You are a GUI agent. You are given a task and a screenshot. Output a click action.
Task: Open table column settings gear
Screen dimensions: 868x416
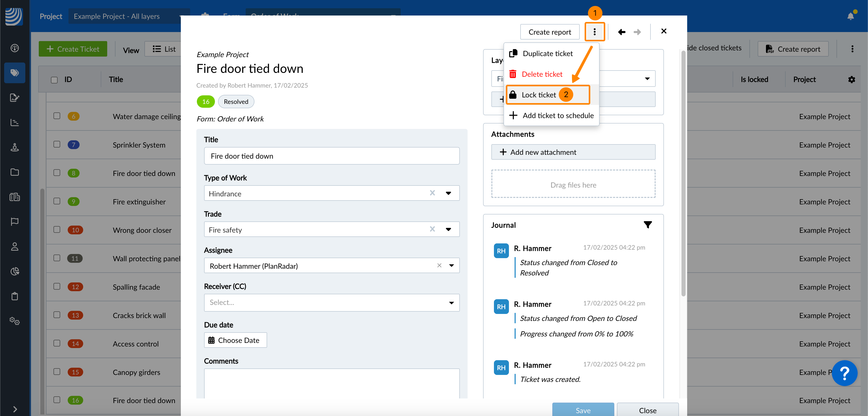[x=851, y=80]
